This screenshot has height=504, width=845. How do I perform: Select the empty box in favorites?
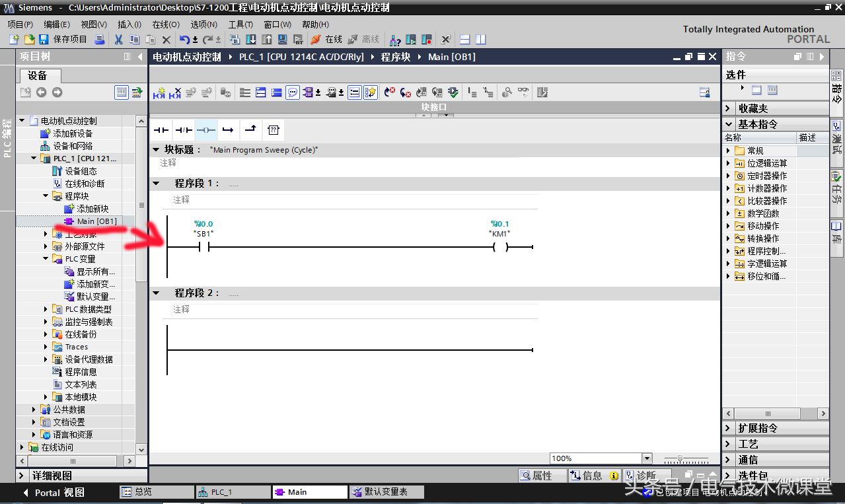274,129
